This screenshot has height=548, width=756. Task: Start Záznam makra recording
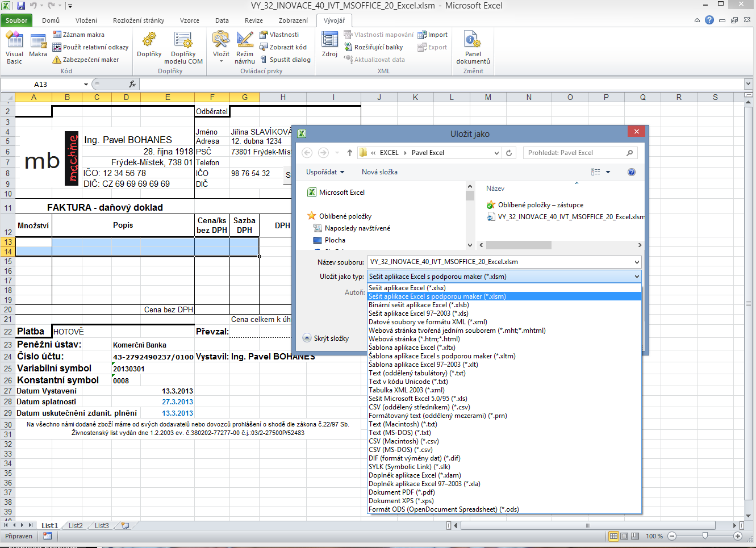[78, 35]
